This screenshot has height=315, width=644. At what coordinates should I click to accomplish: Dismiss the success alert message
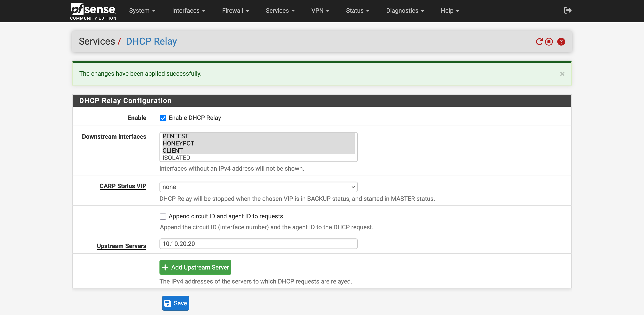[562, 74]
